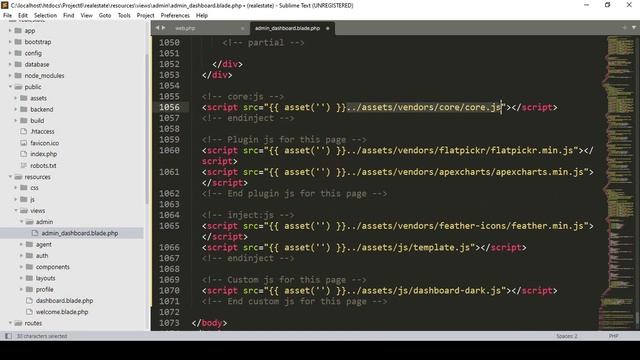Open the Help menu
The image size is (640, 360).
click(202, 15)
